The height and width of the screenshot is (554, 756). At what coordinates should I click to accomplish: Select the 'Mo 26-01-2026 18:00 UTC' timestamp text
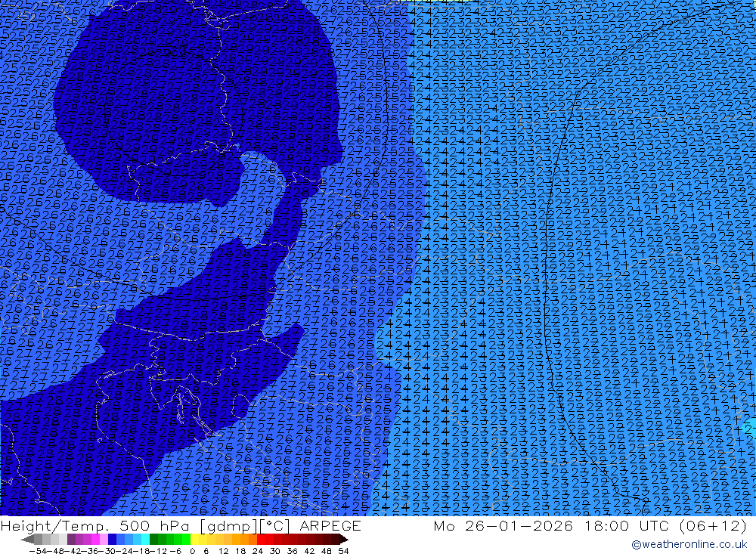tap(552, 525)
